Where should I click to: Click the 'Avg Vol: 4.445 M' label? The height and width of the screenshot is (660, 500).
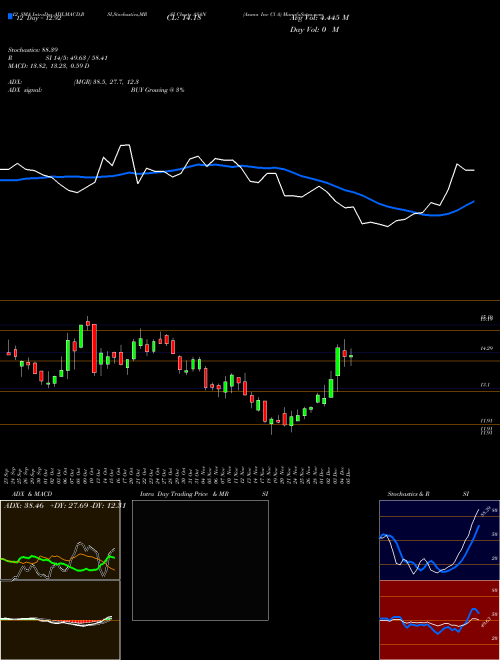point(319,18)
